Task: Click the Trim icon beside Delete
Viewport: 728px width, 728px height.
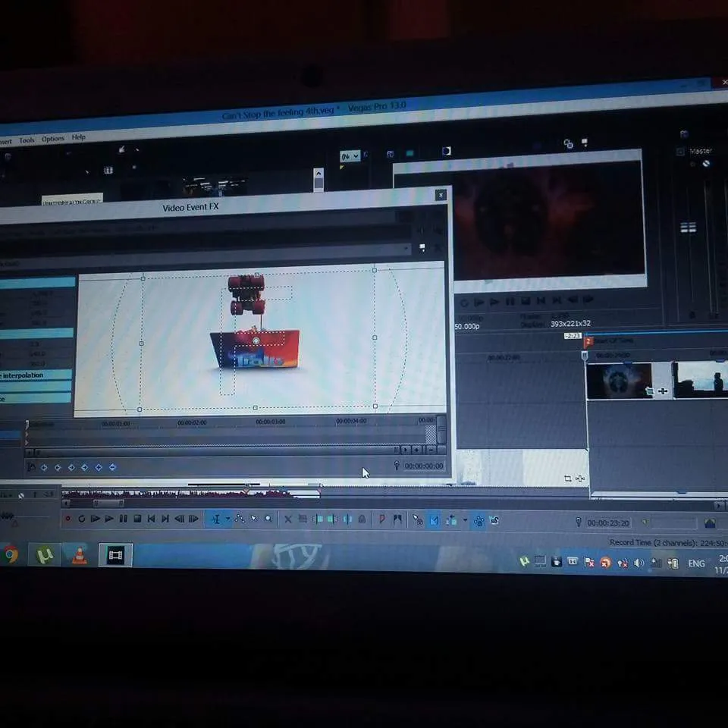Action: (303, 519)
